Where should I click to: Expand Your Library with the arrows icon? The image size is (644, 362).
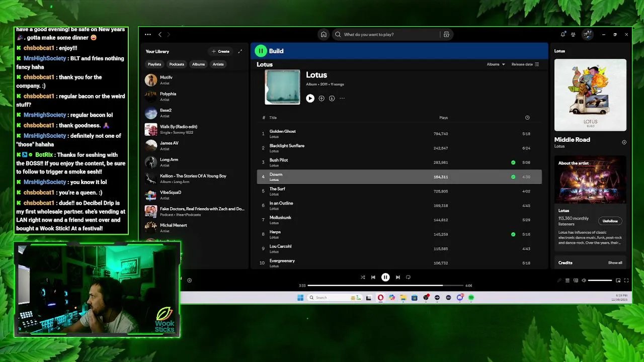pyautogui.click(x=240, y=51)
